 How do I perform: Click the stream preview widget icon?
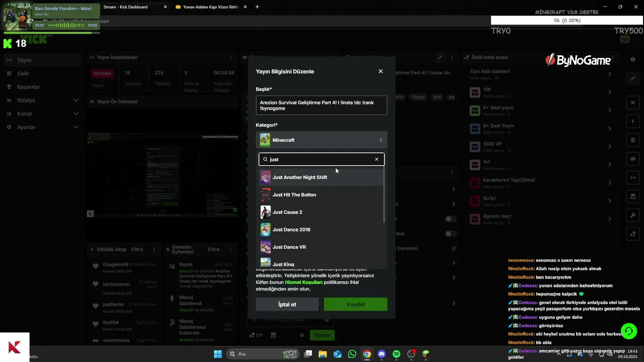click(633, 103)
